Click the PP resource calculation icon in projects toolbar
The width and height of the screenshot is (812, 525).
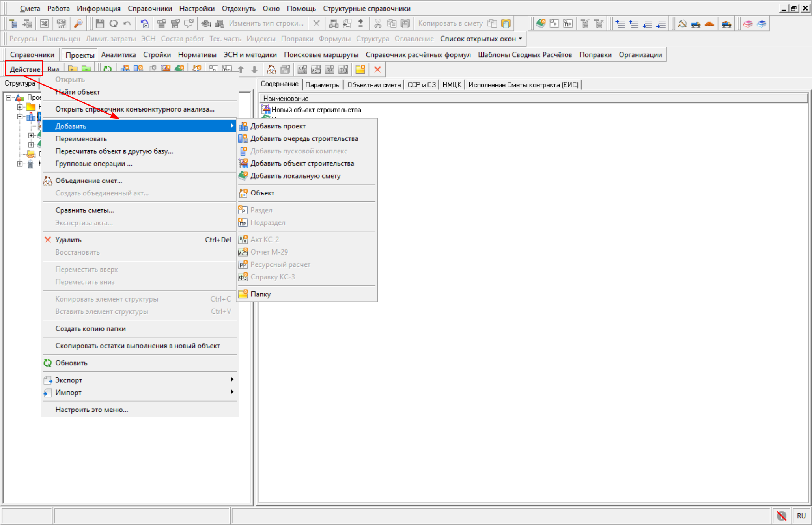point(329,69)
